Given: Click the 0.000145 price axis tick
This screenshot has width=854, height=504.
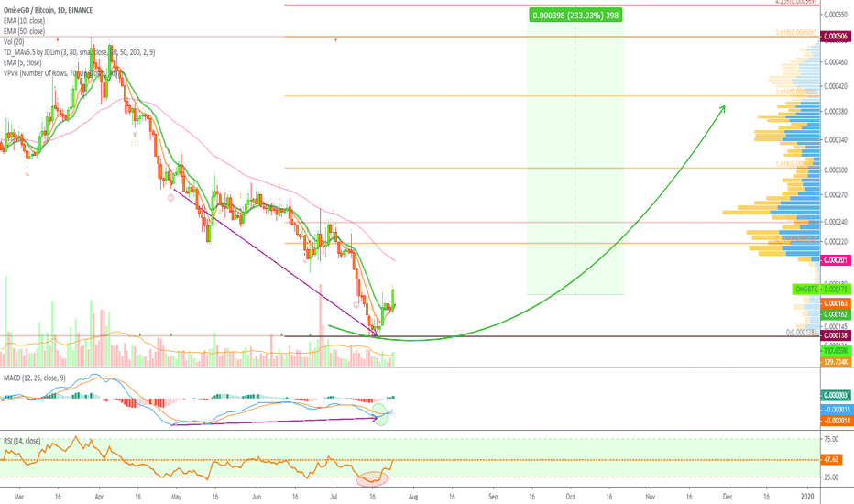Looking at the screenshot, I should [x=836, y=326].
